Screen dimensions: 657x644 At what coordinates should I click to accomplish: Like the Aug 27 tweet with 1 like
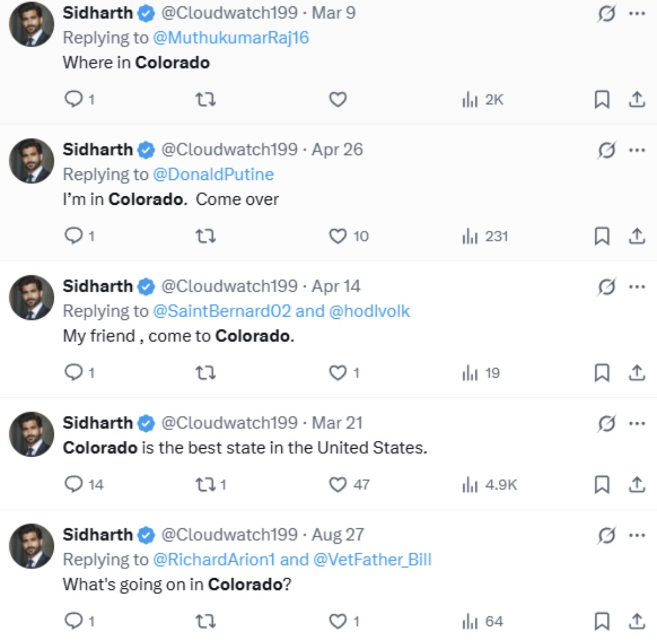tap(344, 621)
